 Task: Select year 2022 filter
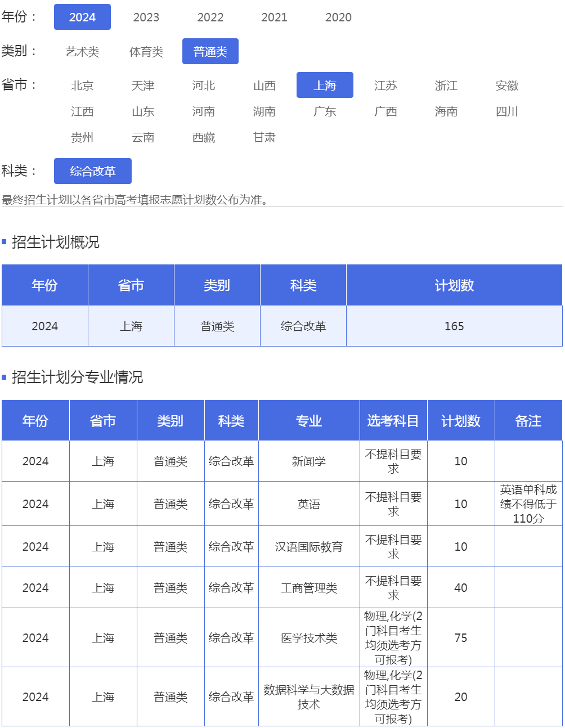(x=210, y=17)
